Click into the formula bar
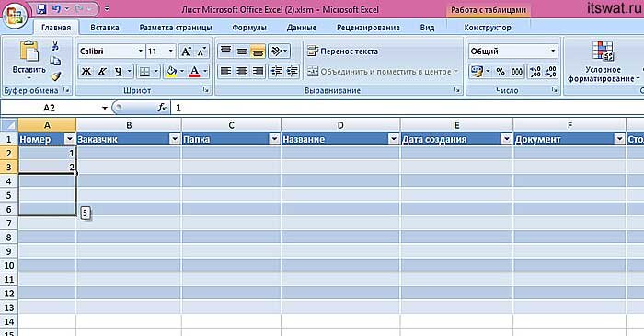The image size is (644, 336). click(x=407, y=108)
